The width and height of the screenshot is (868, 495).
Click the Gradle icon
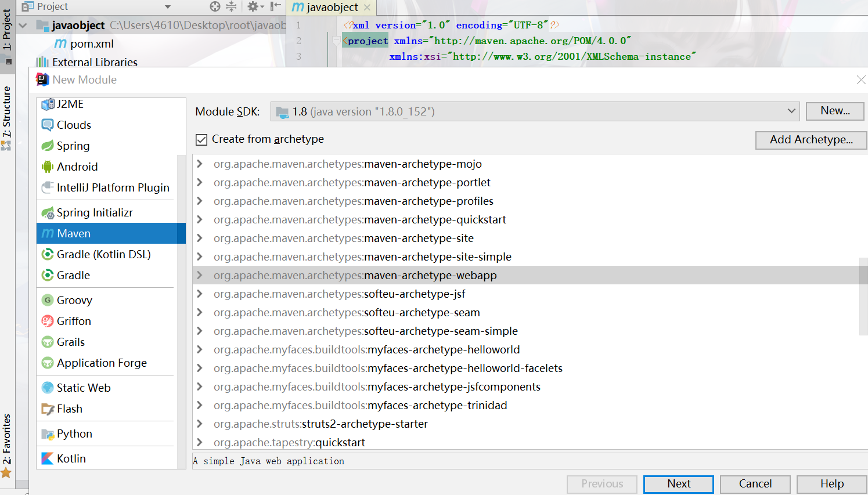click(48, 275)
